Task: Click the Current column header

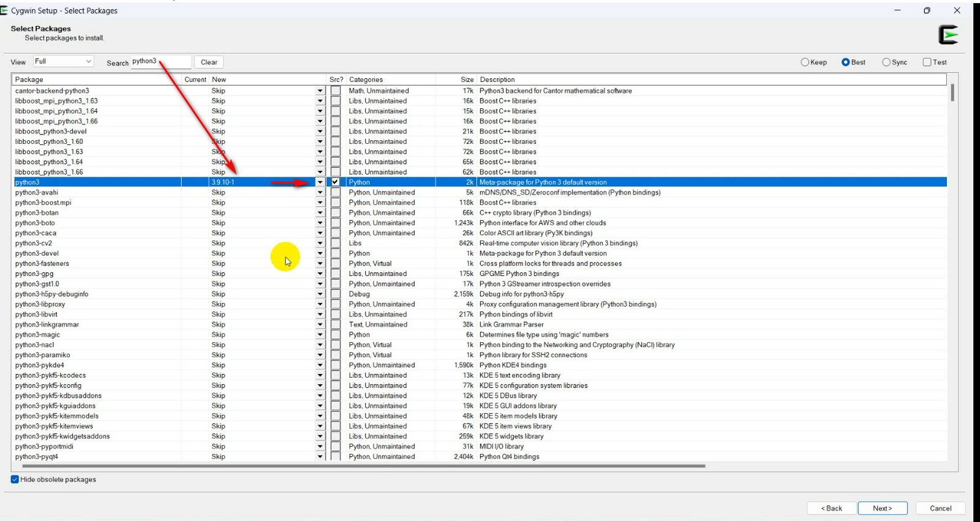Action: (x=195, y=80)
